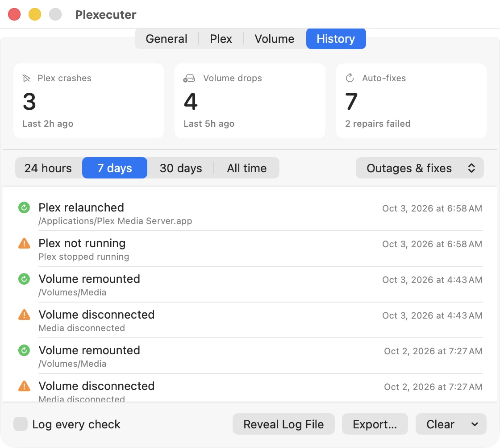Image resolution: width=500 pixels, height=448 pixels.
Task: Click Oct 2 7:27 AM timestamp on Volume disconnected
Action: tap(433, 387)
